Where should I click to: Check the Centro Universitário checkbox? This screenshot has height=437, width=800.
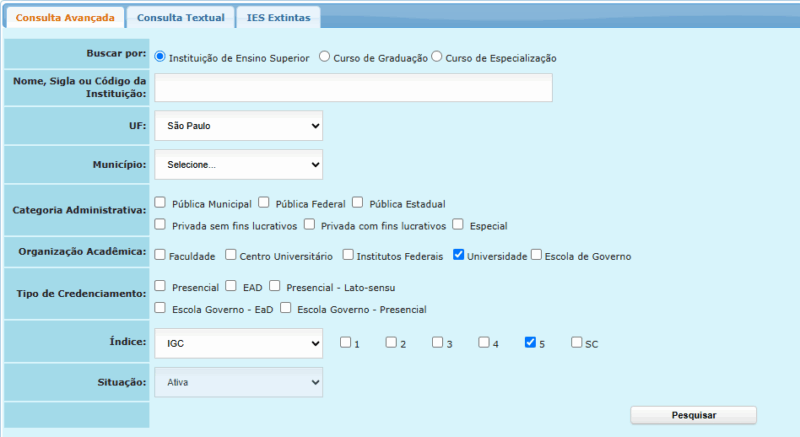coord(231,254)
